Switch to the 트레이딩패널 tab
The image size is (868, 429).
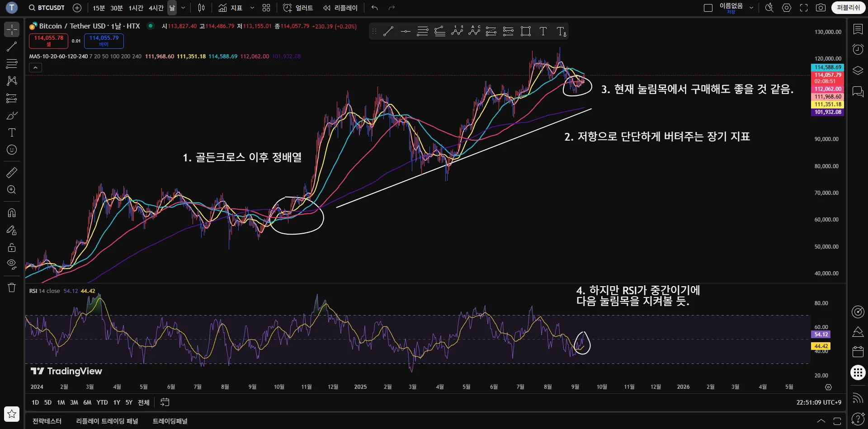(170, 421)
